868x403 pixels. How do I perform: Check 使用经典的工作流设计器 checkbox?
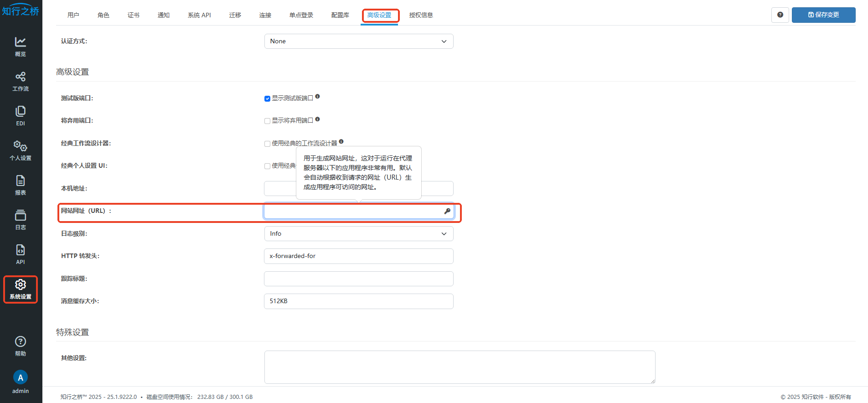[x=268, y=144]
